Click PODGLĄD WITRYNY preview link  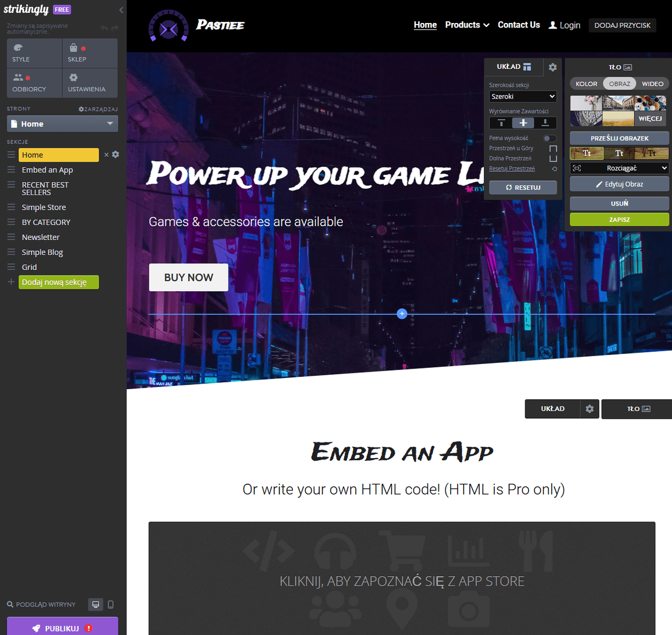(41, 605)
